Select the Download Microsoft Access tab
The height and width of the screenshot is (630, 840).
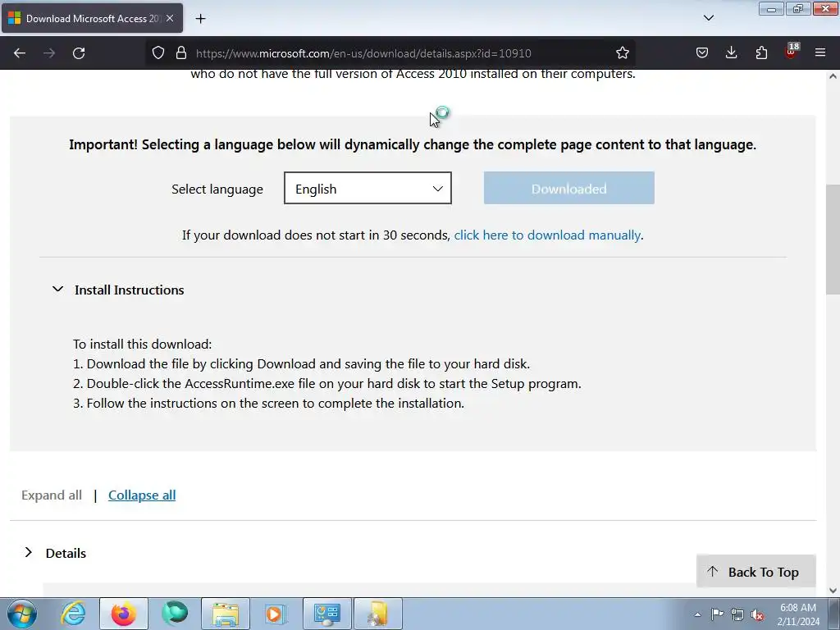point(92,18)
